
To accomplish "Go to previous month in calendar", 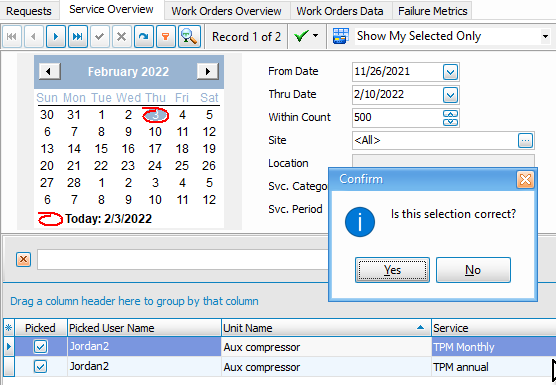I will (x=49, y=72).
